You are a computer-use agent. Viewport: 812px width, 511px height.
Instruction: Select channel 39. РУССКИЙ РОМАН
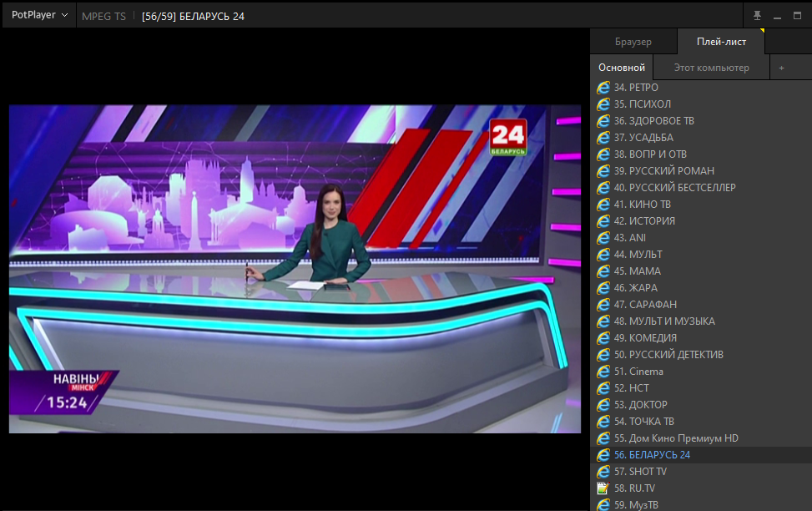[x=701, y=170]
